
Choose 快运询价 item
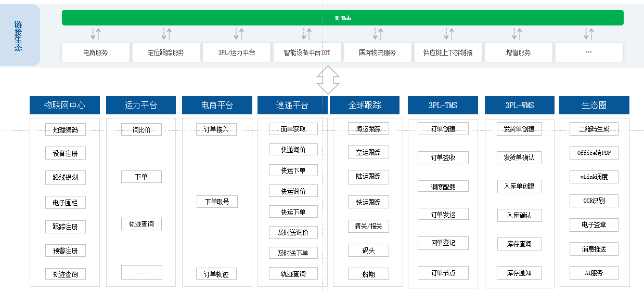pyautogui.click(x=293, y=191)
